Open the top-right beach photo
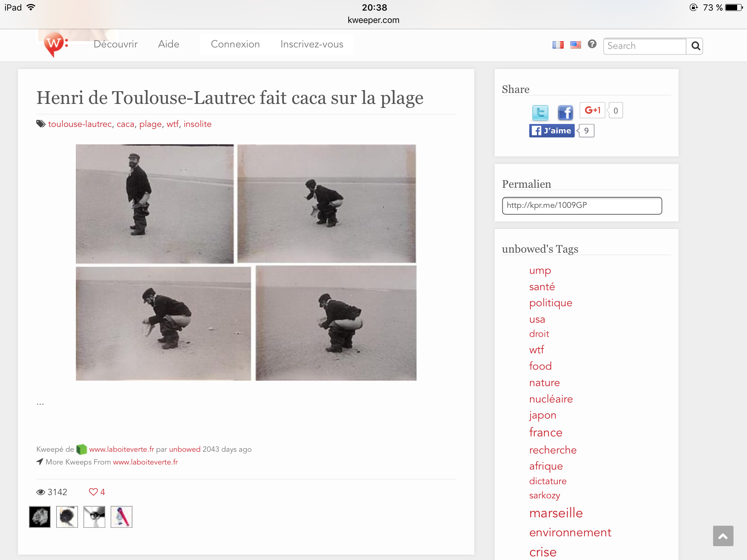Image resolution: width=747 pixels, height=560 pixels. 326,203
